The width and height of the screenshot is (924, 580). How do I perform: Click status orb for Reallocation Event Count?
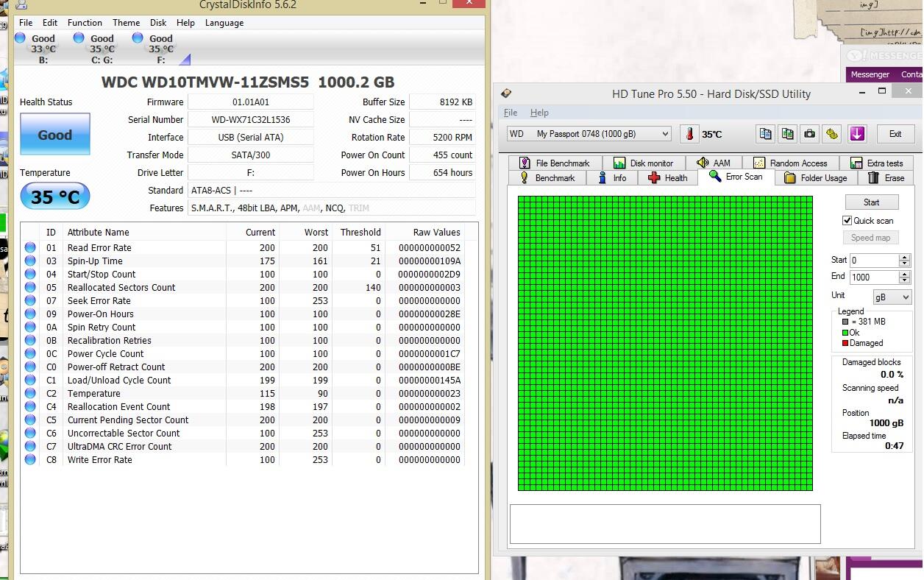[x=30, y=407]
